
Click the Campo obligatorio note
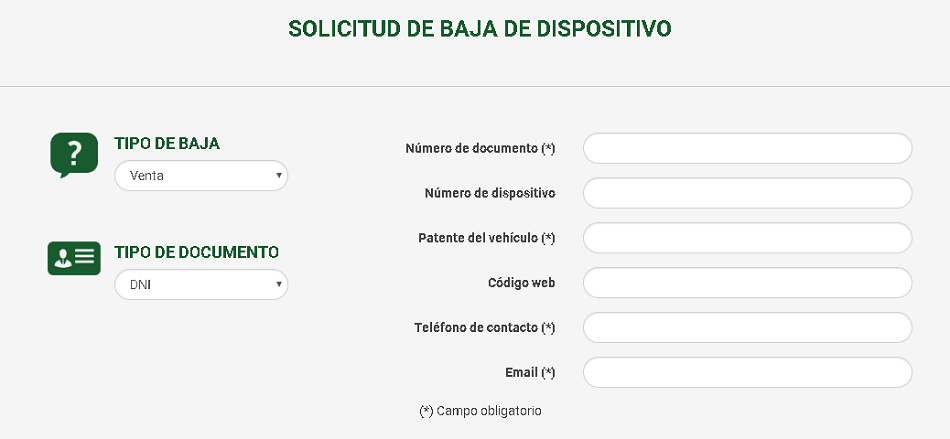(481, 410)
